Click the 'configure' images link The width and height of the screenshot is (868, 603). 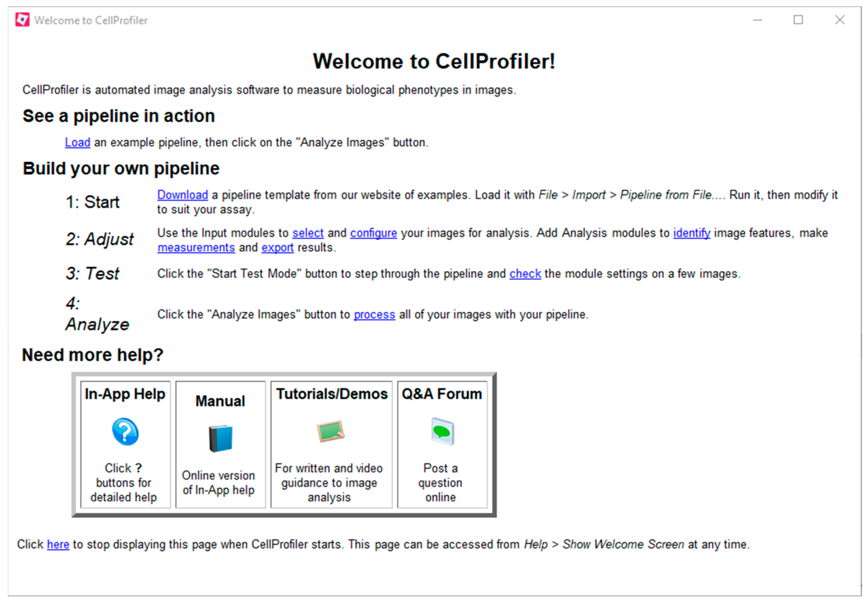point(373,233)
